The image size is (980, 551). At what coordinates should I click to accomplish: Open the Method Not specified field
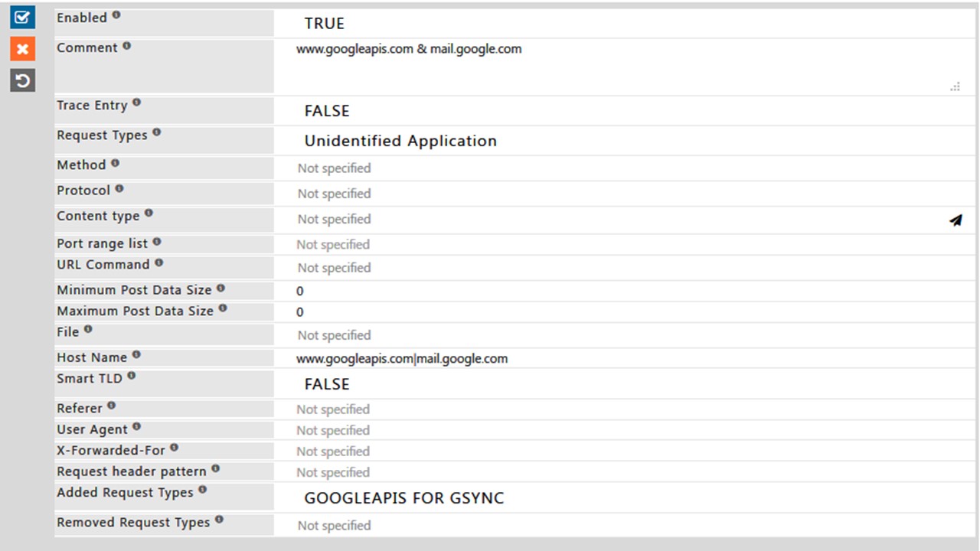[335, 168]
